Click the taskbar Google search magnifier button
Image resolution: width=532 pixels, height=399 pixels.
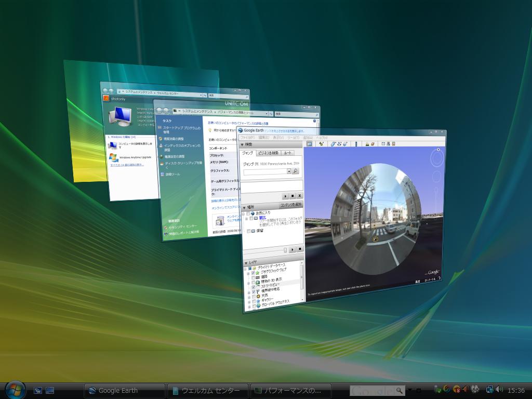(400, 391)
